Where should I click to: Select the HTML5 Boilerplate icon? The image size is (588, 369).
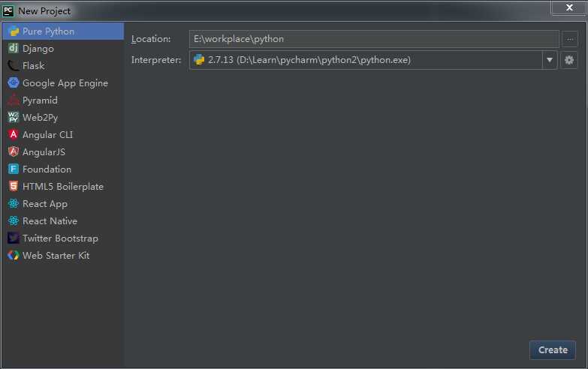coord(14,186)
